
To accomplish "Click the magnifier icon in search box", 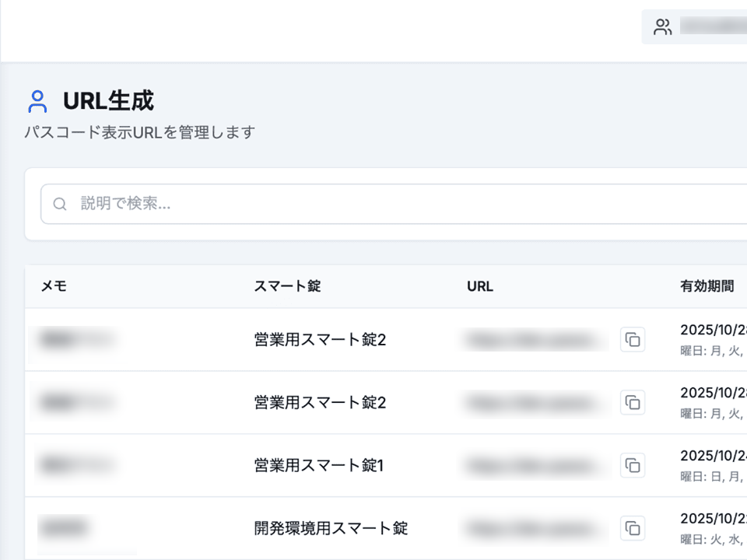I will (60, 204).
